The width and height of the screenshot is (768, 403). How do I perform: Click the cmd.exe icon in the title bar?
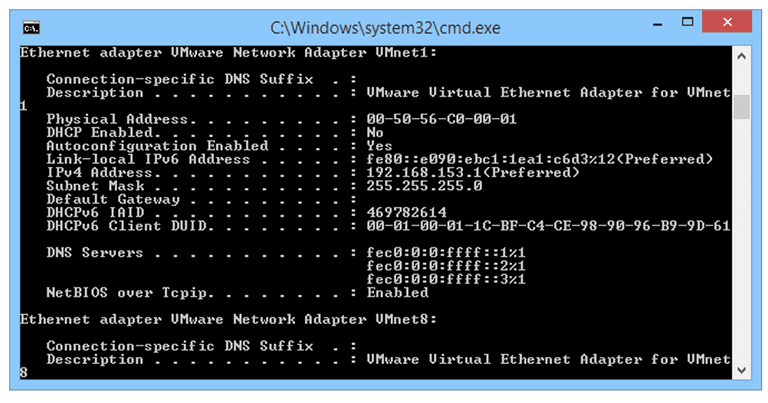[x=31, y=28]
